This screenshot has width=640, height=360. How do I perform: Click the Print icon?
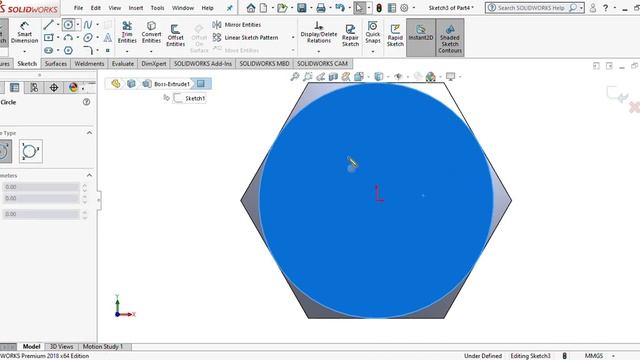tap(321, 8)
